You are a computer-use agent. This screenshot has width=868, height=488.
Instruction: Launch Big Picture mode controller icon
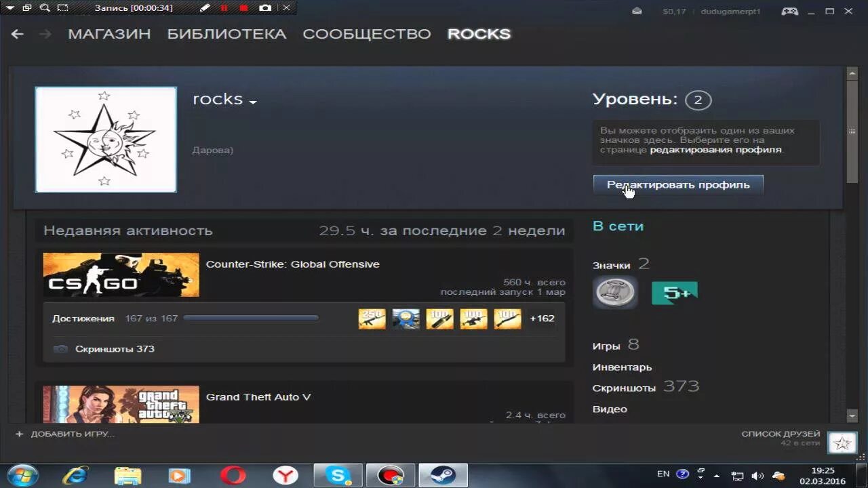tap(789, 11)
